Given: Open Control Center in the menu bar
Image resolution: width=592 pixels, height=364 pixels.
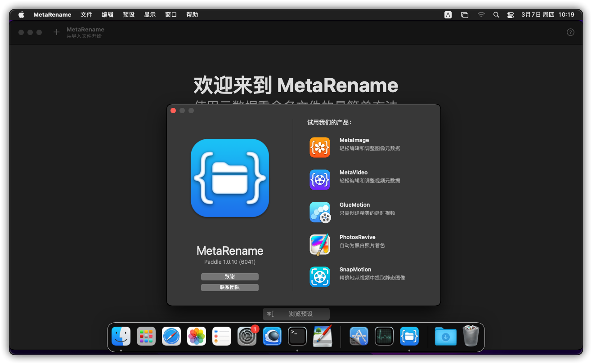Looking at the screenshot, I should click(x=510, y=15).
